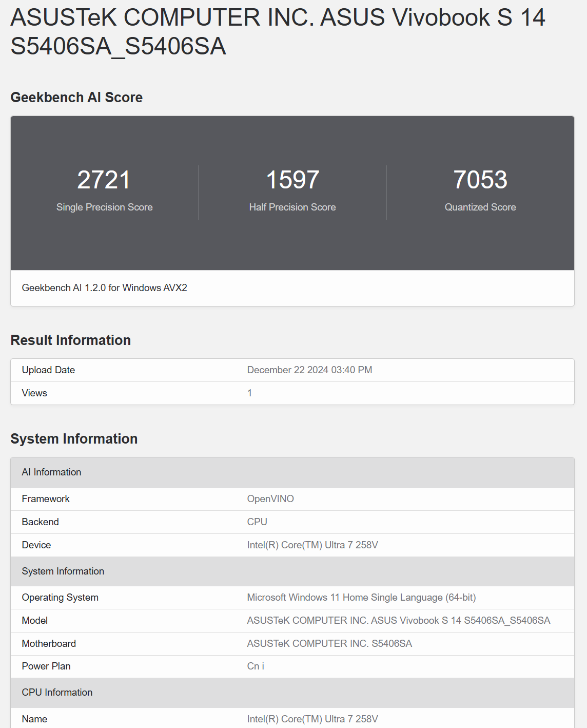Click the Operating System row label
587x728 pixels.
pyautogui.click(x=60, y=598)
